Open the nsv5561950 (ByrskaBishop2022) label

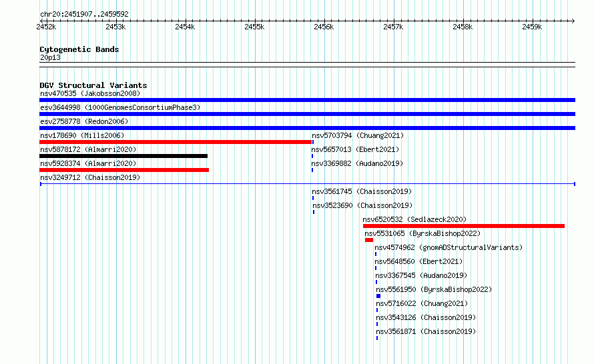click(x=434, y=289)
